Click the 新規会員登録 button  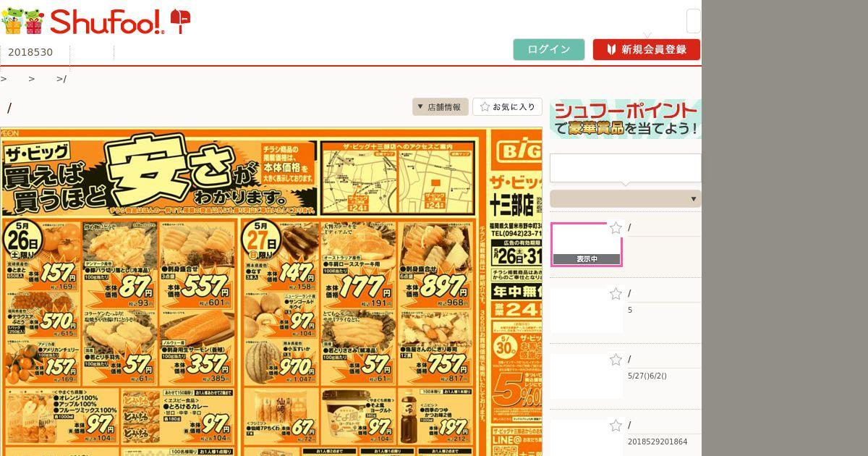(x=647, y=49)
